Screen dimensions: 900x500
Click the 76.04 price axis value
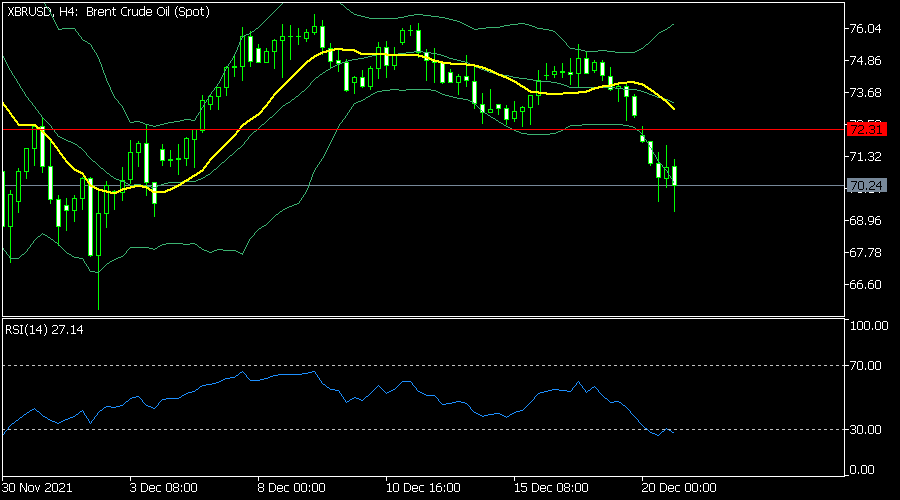click(865, 29)
